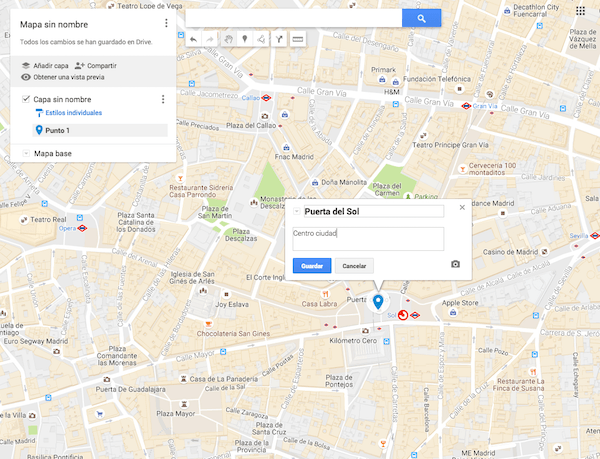
Task: Select the add marker tool
Action: (x=245, y=39)
